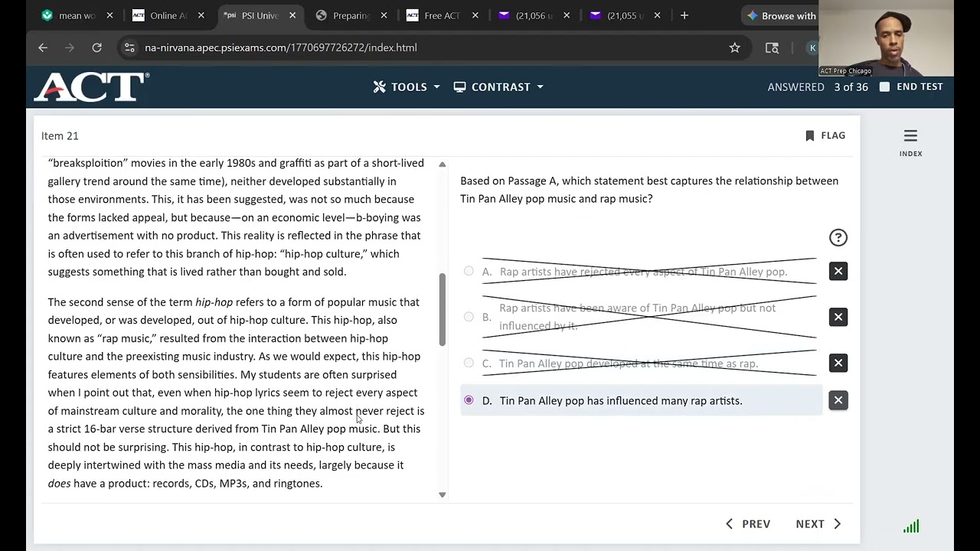Click the site information icon in address bar
The width and height of the screenshot is (980, 551).
(129, 47)
